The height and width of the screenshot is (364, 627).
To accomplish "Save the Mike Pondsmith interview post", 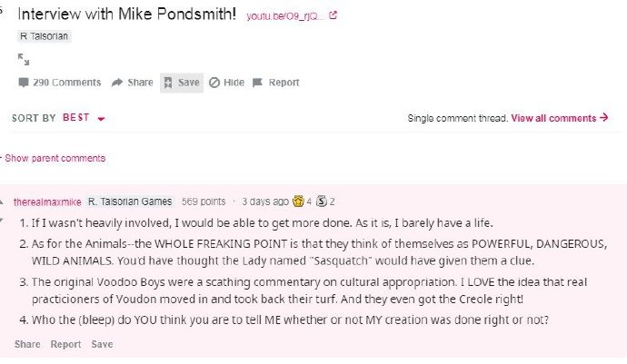I will (181, 83).
